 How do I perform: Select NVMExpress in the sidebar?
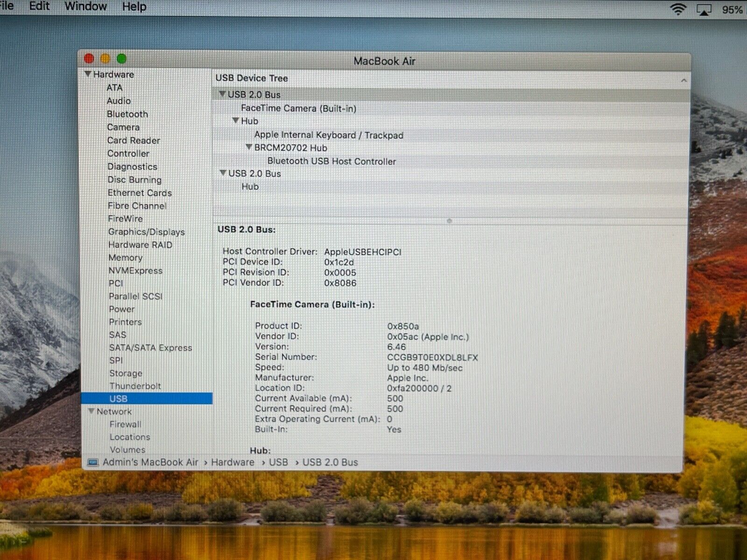pos(135,271)
